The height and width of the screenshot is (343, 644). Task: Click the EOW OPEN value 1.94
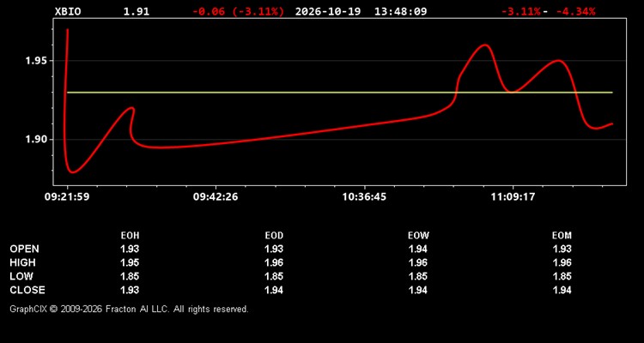pos(418,249)
